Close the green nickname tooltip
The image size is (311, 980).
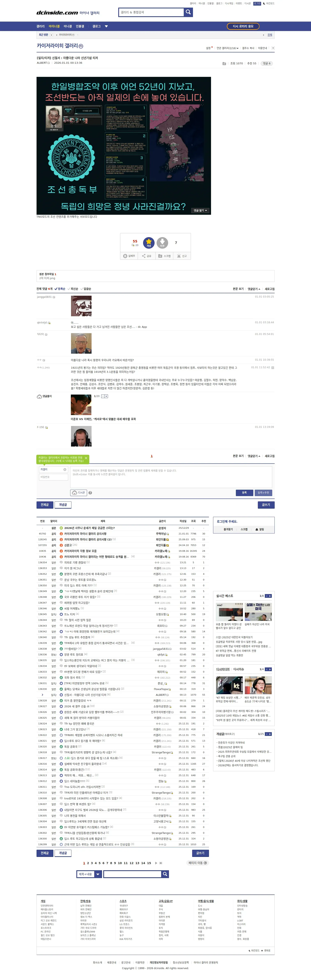click(86, 458)
